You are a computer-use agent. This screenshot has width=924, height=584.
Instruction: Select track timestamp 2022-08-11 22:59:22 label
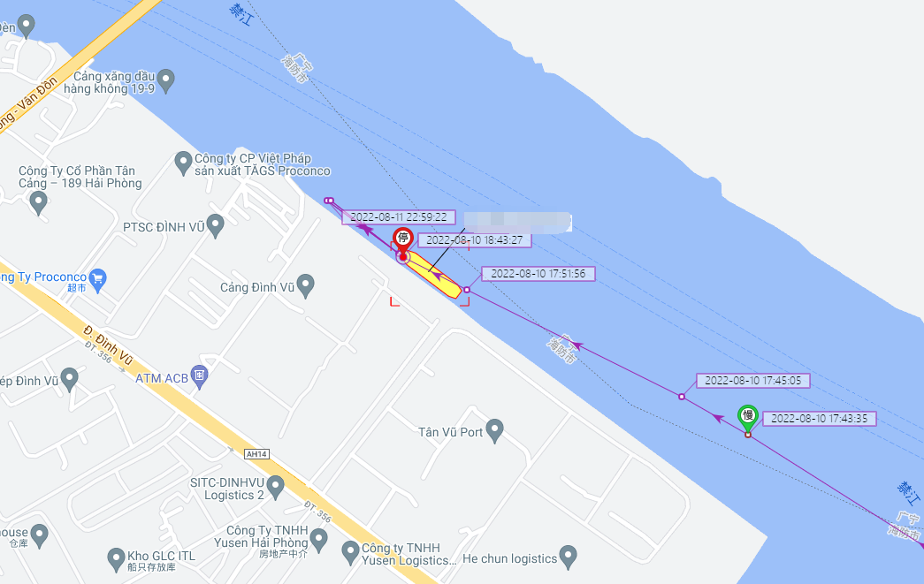(399, 217)
